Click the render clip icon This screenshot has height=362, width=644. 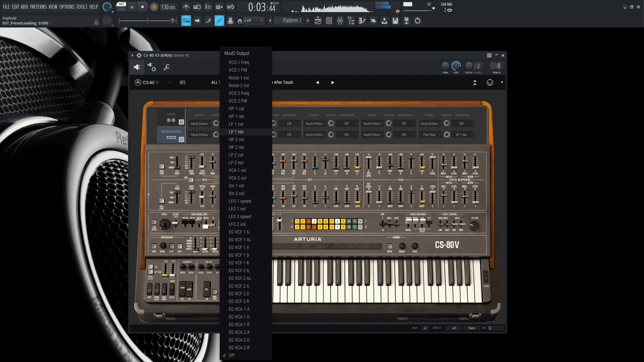pyautogui.click(x=407, y=21)
